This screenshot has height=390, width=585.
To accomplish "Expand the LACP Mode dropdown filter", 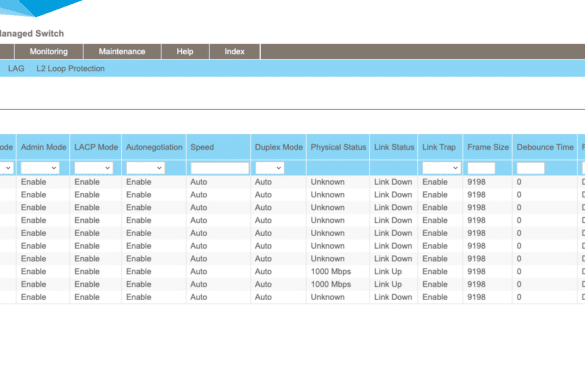I will tap(94, 168).
